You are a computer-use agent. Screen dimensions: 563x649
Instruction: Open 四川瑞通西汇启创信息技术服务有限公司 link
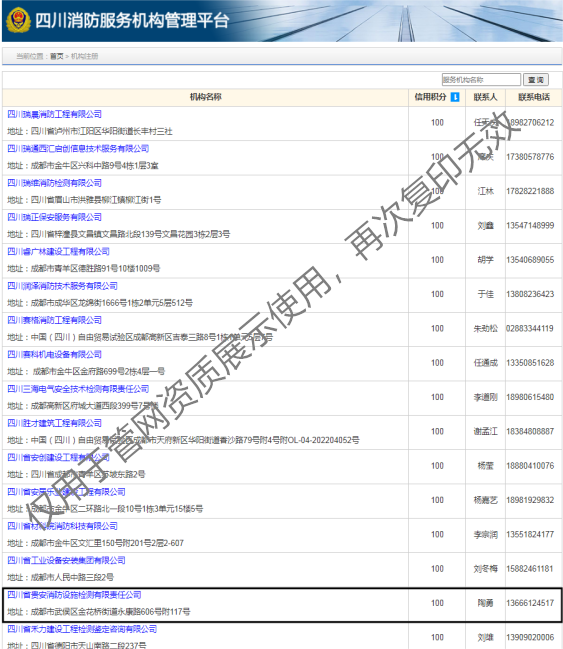[x=78, y=149]
